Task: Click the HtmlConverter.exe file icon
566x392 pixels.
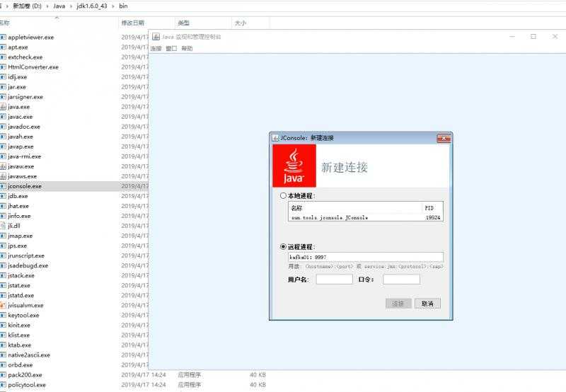Action: [x=4, y=67]
